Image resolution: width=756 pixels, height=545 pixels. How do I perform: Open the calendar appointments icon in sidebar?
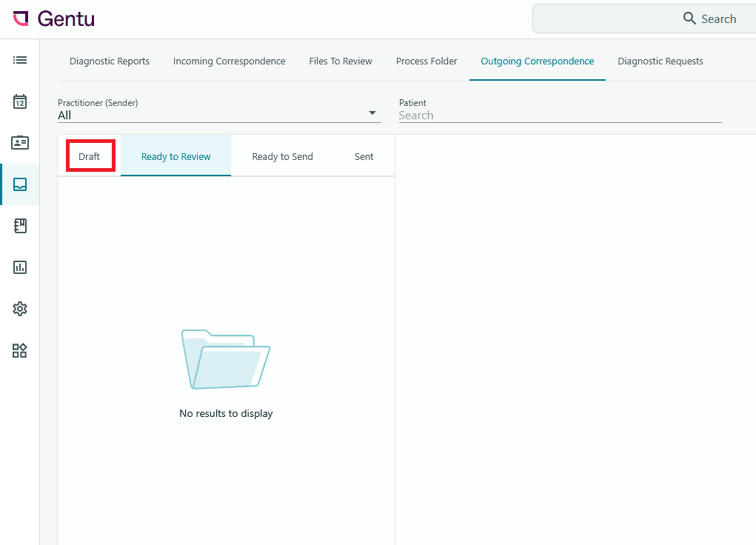[20, 101]
